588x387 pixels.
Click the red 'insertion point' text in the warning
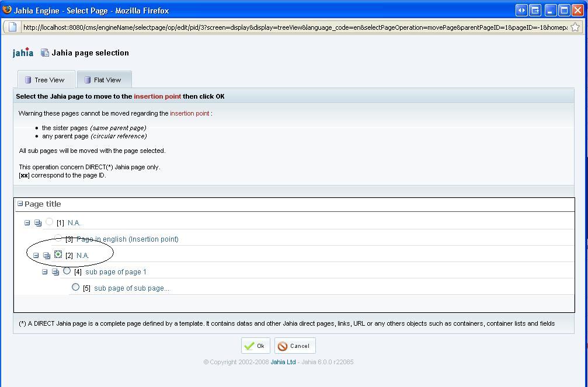(x=189, y=113)
